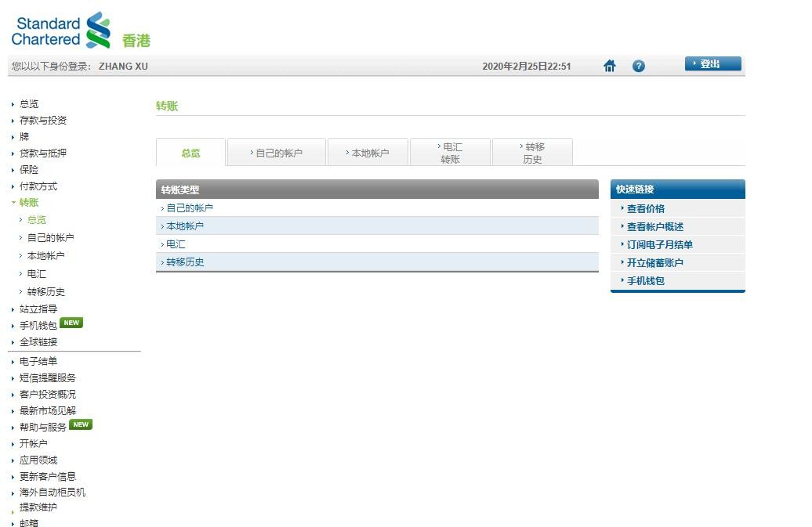Image resolution: width=812 pixels, height=527 pixels.
Task: Select 转移历史 under the 转账 sidebar
Action: [45, 291]
